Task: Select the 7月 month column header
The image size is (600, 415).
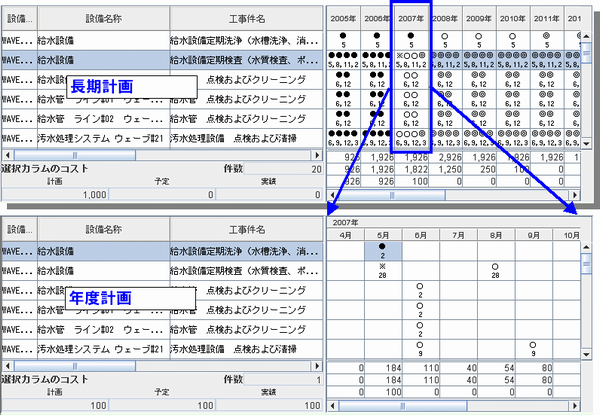Action: (x=458, y=235)
